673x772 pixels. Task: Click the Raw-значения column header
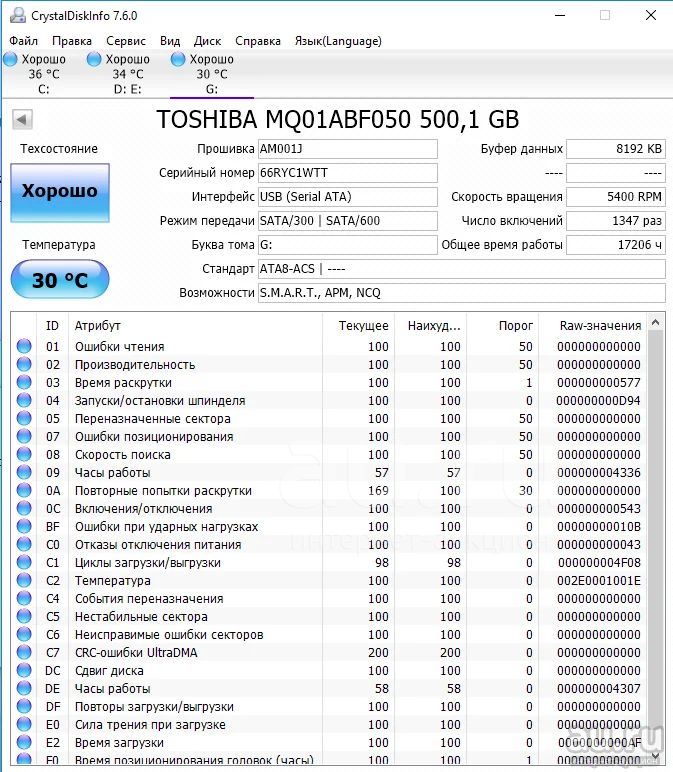[x=593, y=325]
